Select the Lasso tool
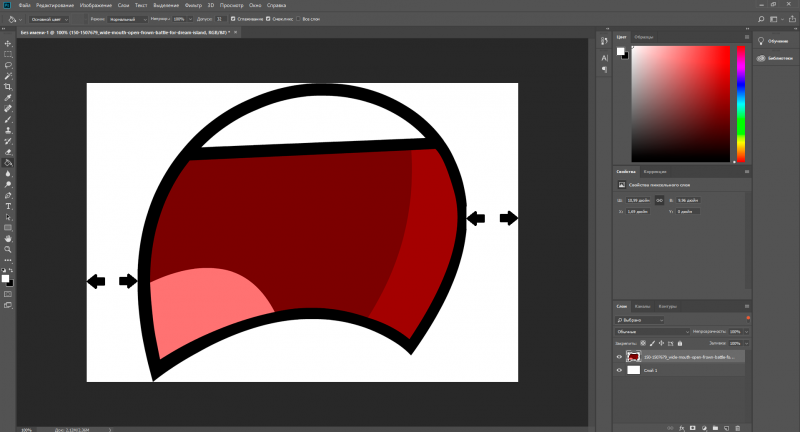Image resolution: width=800 pixels, height=432 pixels. click(x=8, y=65)
